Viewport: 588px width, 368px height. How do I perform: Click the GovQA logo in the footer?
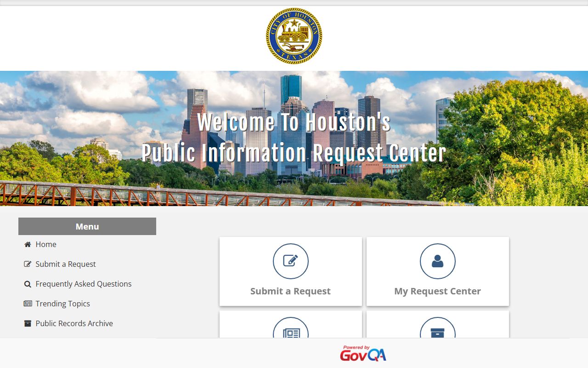363,353
